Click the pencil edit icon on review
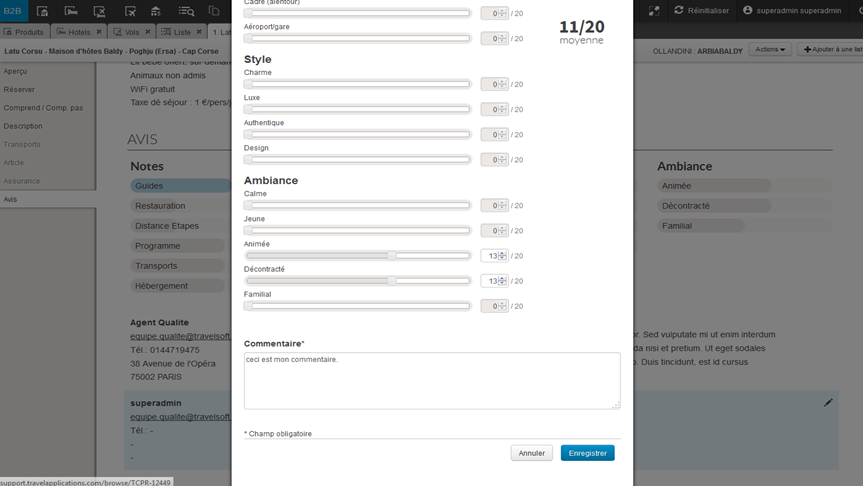The width and height of the screenshot is (863, 486). coord(828,403)
